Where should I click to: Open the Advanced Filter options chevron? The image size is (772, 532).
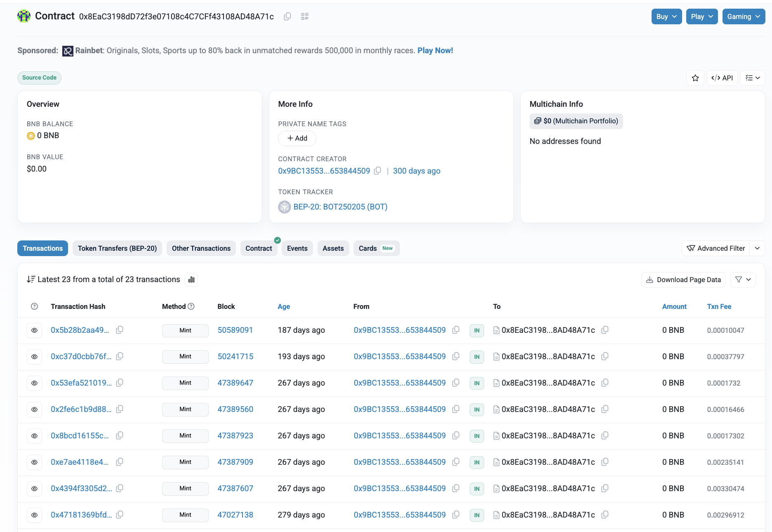tap(758, 248)
